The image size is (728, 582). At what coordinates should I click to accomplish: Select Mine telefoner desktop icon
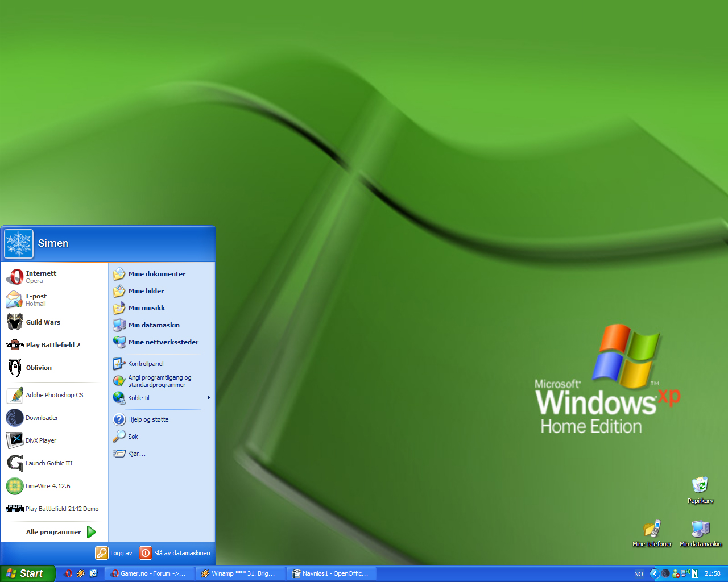(x=652, y=533)
